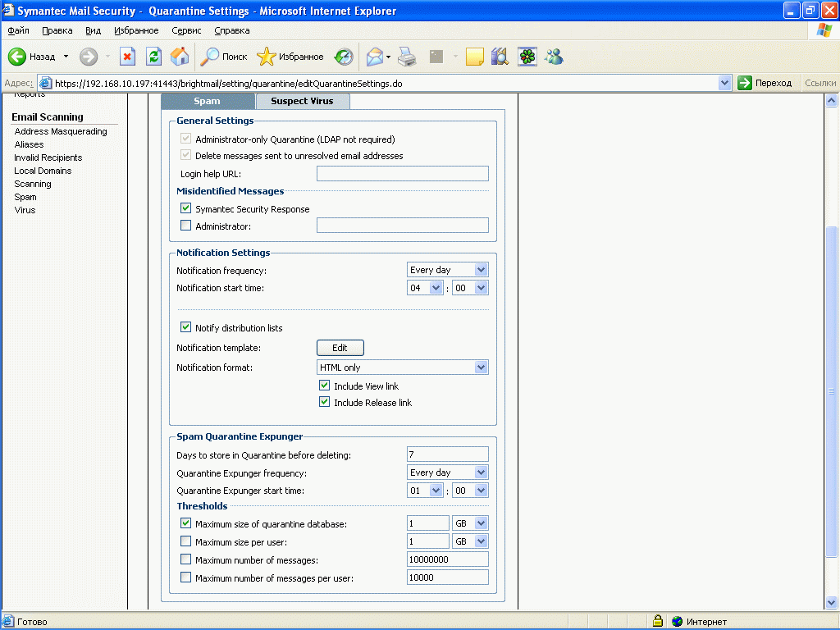Open size per user unit dropdown
This screenshot has height=630, width=840.
pos(470,541)
